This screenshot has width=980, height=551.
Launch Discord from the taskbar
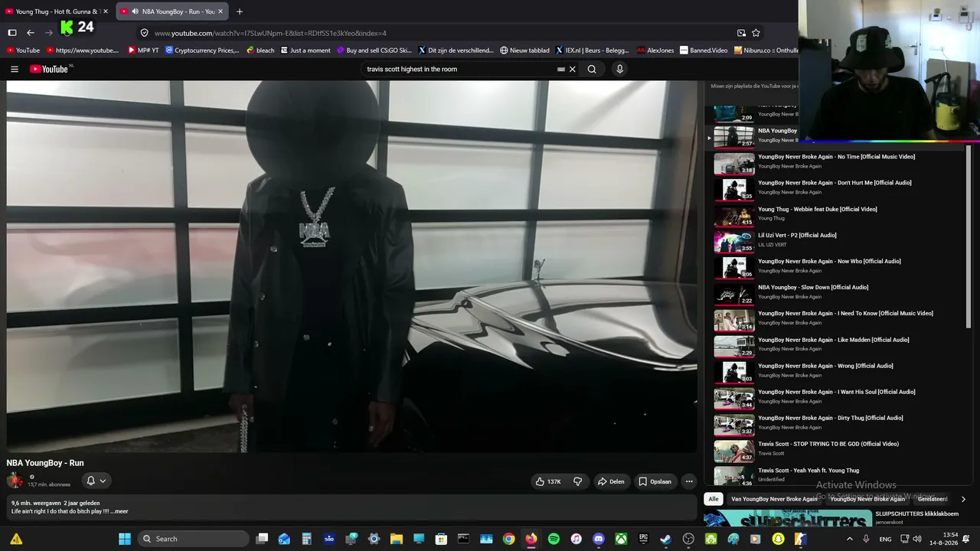point(599,539)
